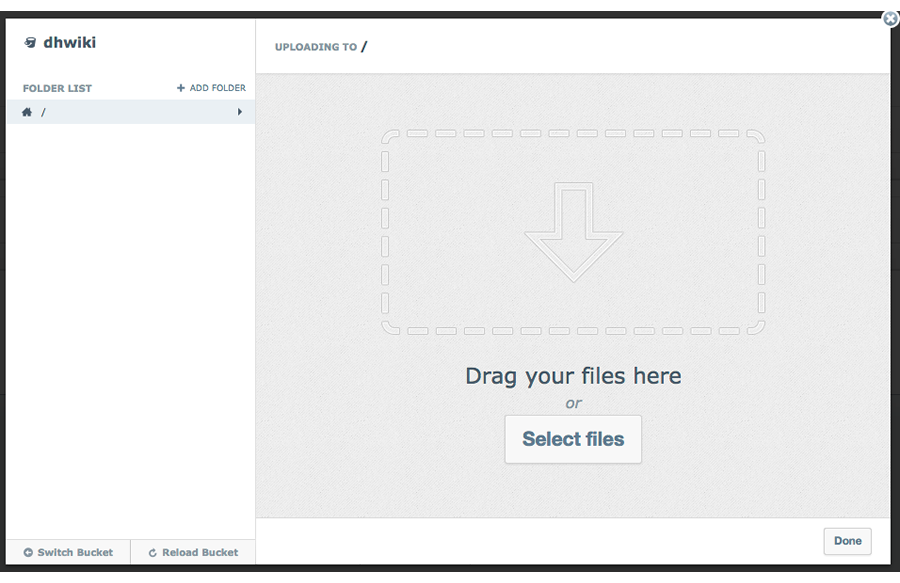
Task: Choose Switch Bucket in the bottom bar
Action: [x=75, y=552]
